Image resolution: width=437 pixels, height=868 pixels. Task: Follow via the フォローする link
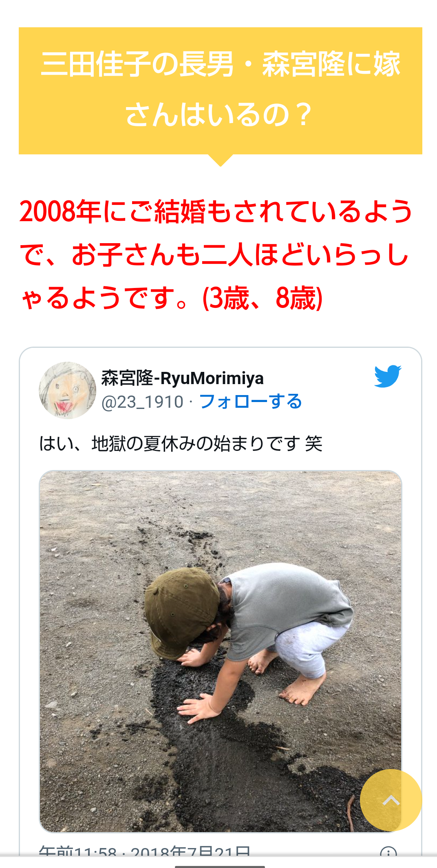[x=250, y=402]
